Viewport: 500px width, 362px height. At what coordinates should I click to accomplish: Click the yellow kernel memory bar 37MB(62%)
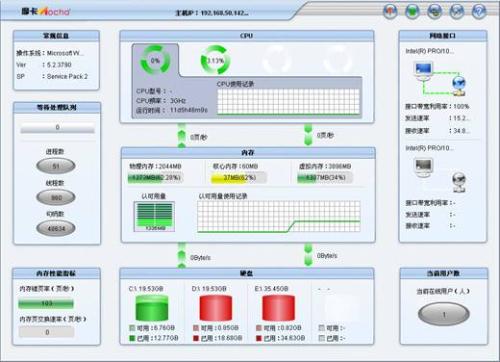(239, 177)
